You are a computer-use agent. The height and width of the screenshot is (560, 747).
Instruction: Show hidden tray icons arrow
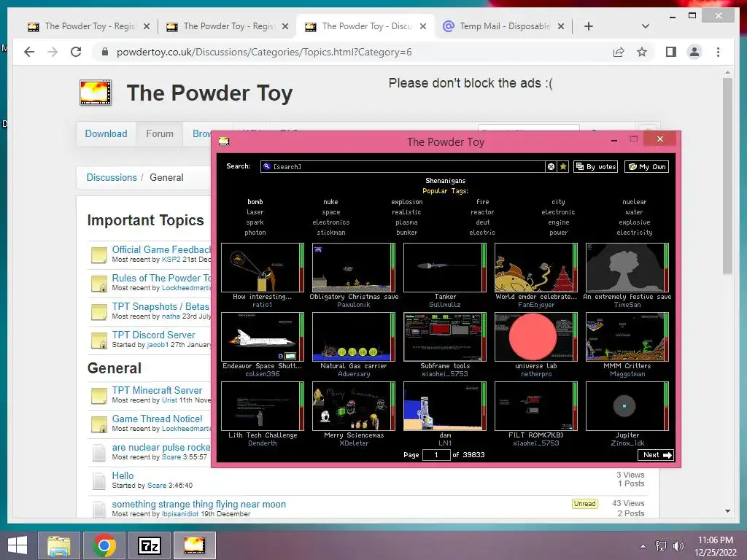643,546
